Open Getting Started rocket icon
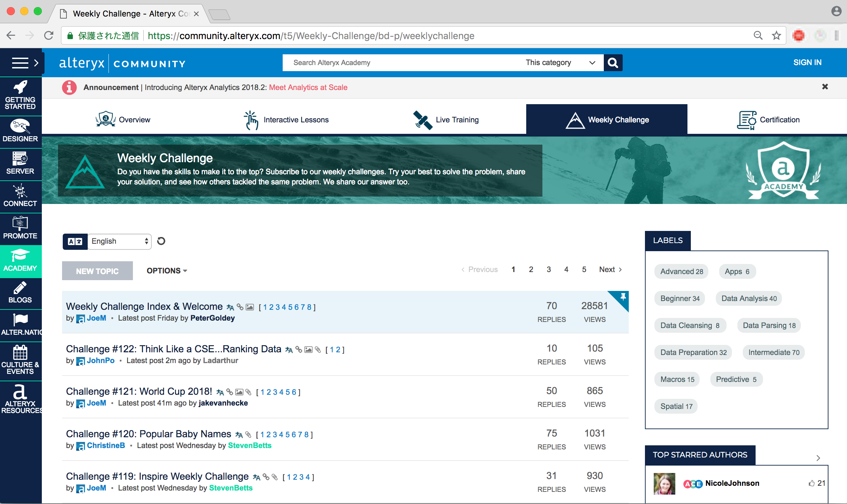The height and width of the screenshot is (504, 847). coord(20,87)
